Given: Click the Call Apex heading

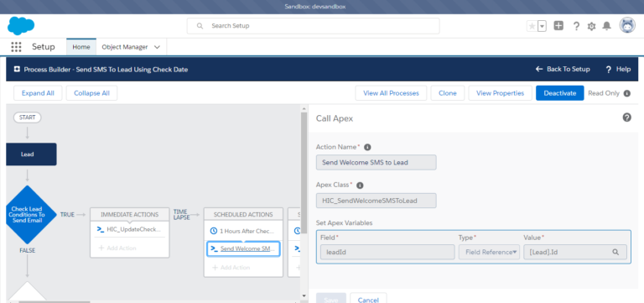Looking at the screenshot, I should 335,118.
